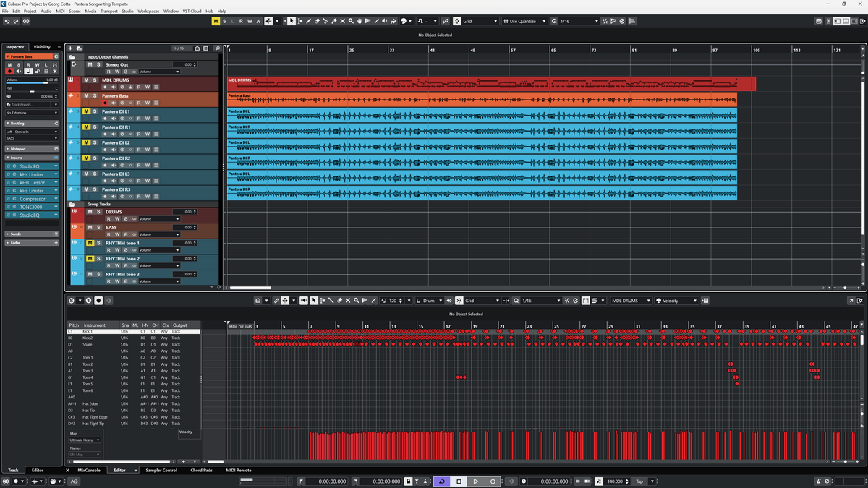Click MDL DRUMS instrument track keyboard icon
The width and height of the screenshot is (868, 488).
pos(70,80)
